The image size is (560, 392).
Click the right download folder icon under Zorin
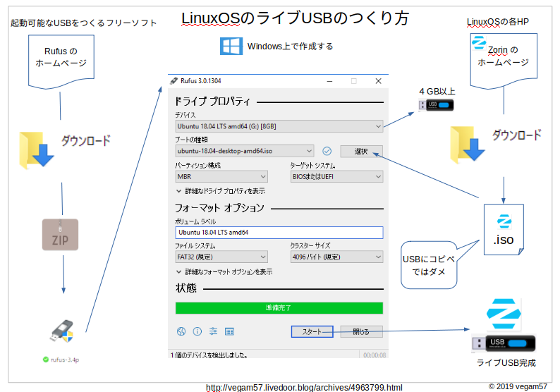(x=467, y=145)
